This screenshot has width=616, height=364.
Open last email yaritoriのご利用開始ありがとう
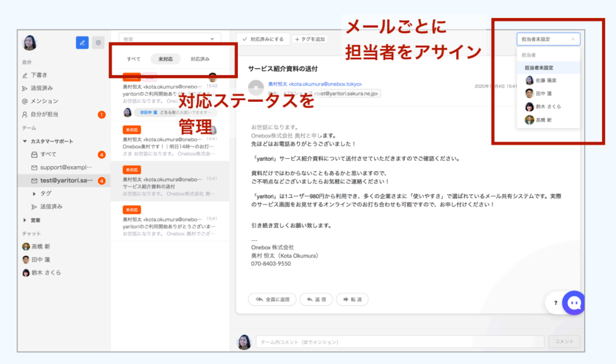(x=170, y=221)
